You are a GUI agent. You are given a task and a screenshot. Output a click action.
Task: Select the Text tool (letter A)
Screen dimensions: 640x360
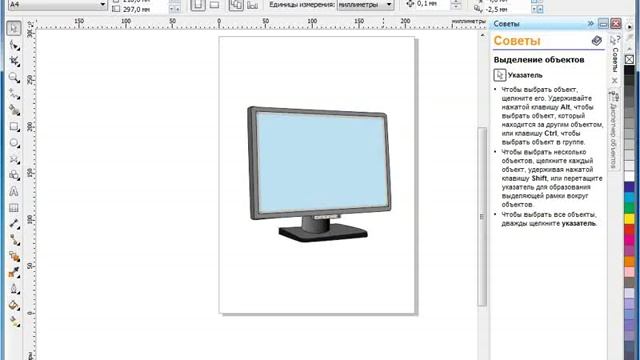click(14, 191)
